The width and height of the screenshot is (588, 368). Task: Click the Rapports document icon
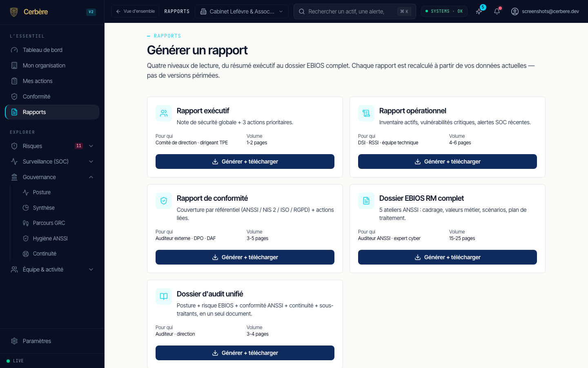coord(14,112)
